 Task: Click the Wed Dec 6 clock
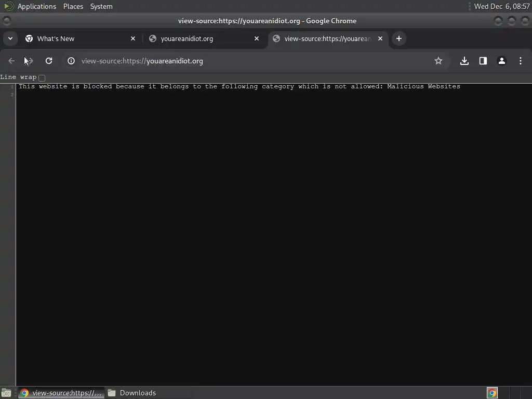[502, 6]
